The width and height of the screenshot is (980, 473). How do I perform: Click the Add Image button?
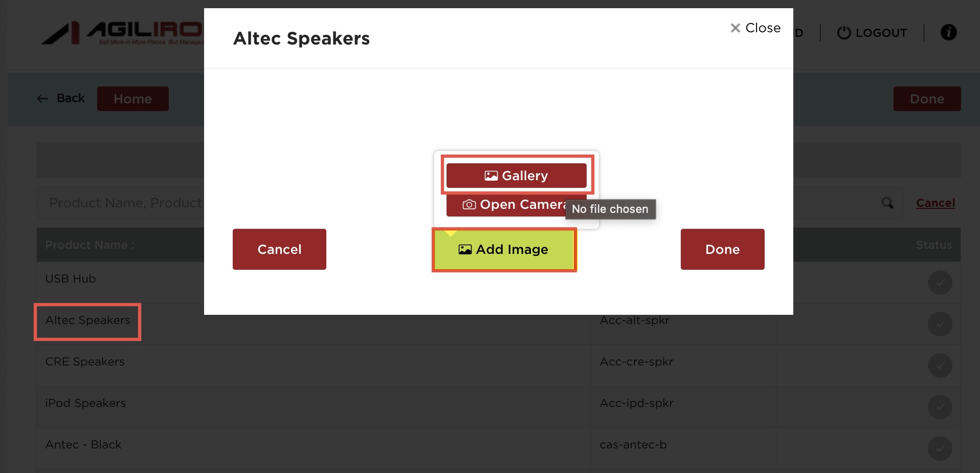pyautogui.click(x=504, y=250)
